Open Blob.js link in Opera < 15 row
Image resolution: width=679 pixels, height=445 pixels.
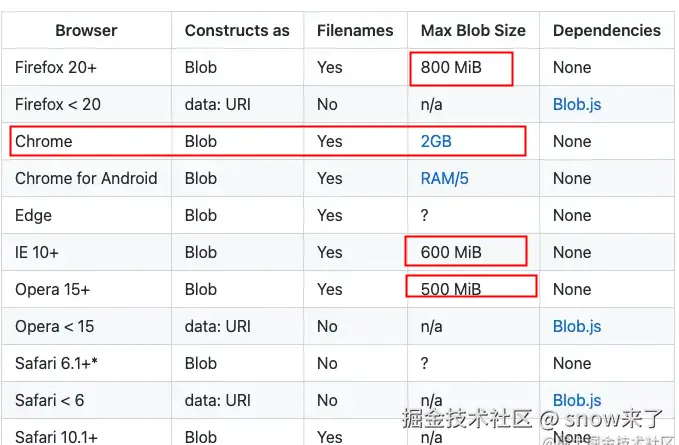click(577, 326)
